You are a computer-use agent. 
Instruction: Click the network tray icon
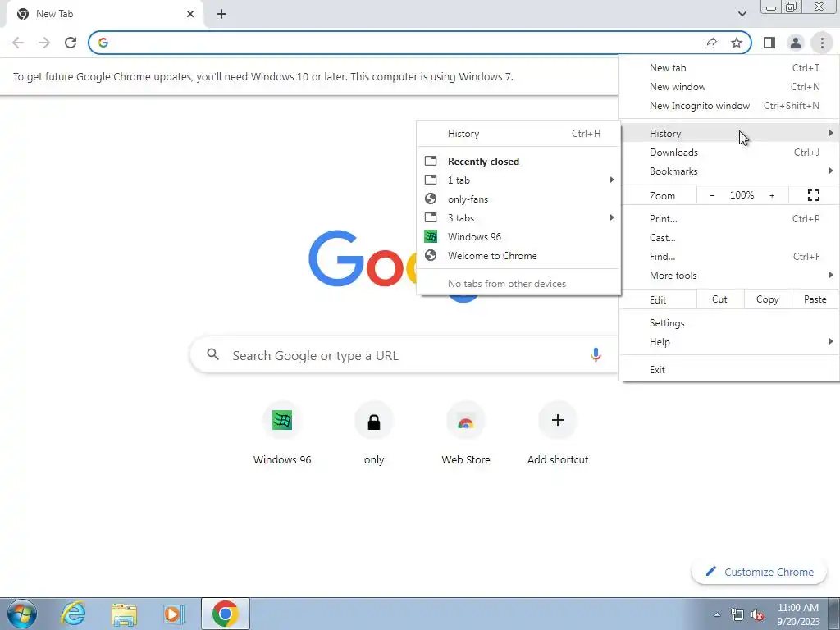pos(737,614)
